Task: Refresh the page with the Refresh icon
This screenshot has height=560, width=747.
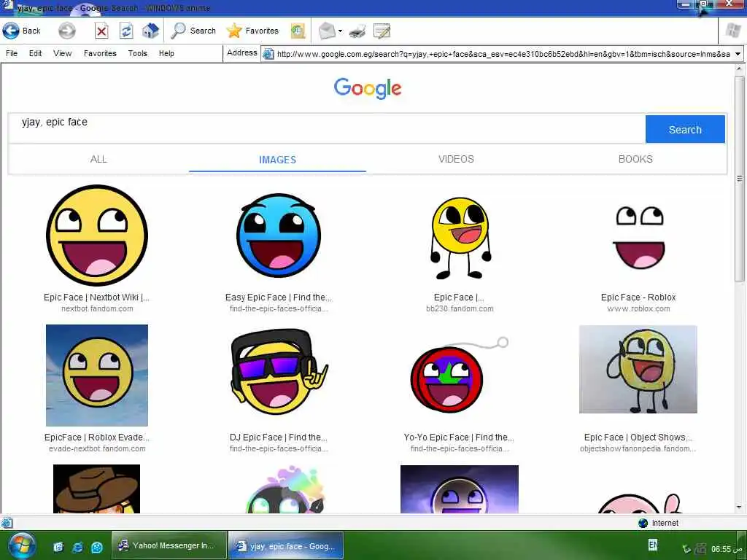Action: click(x=125, y=31)
